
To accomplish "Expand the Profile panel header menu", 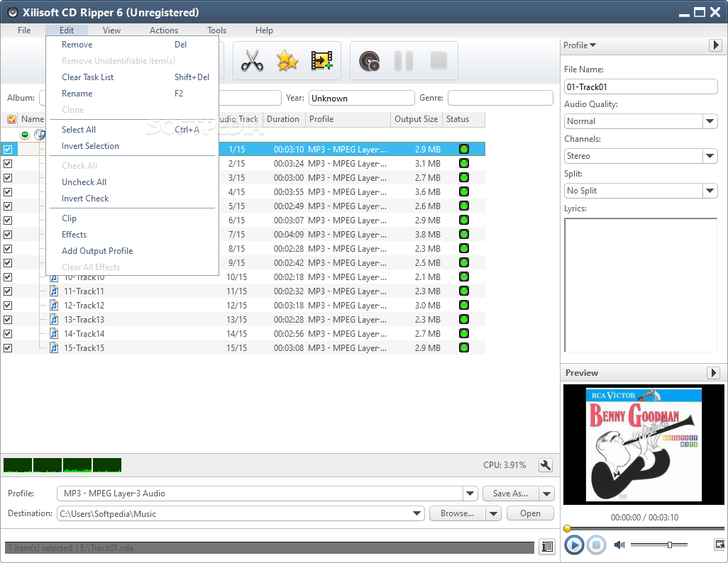I will [580, 45].
